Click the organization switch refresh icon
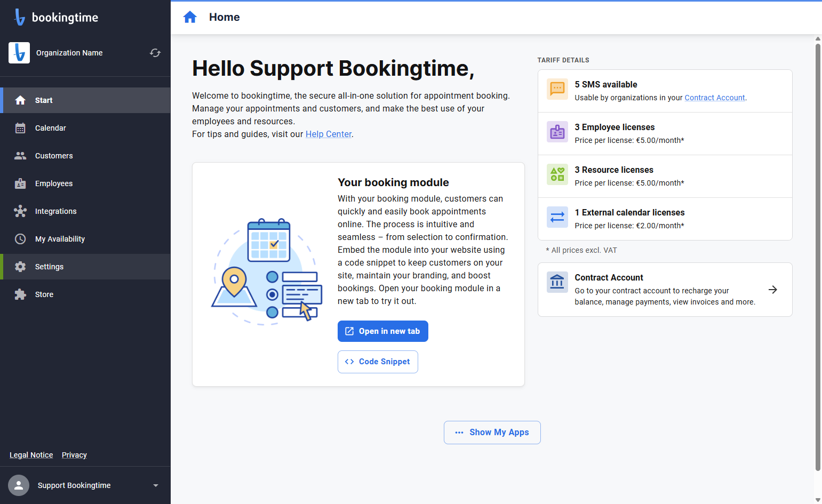Viewport: 822px width, 504px height. 155,53
